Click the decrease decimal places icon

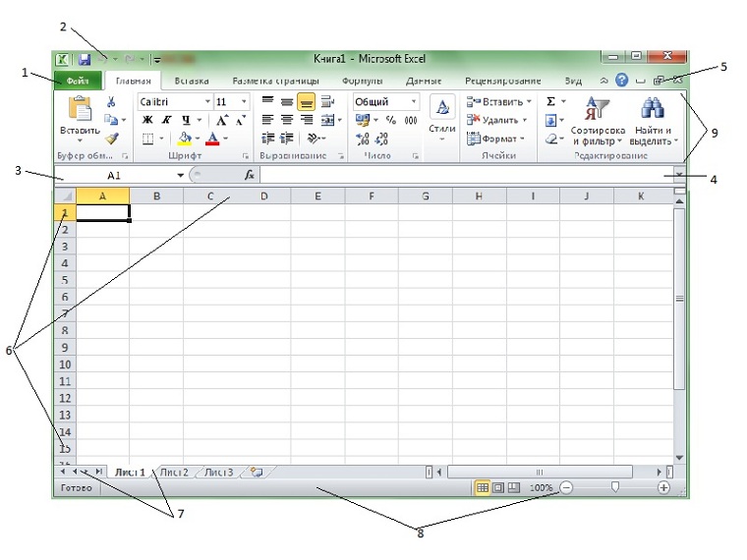(x=381, y=139)
